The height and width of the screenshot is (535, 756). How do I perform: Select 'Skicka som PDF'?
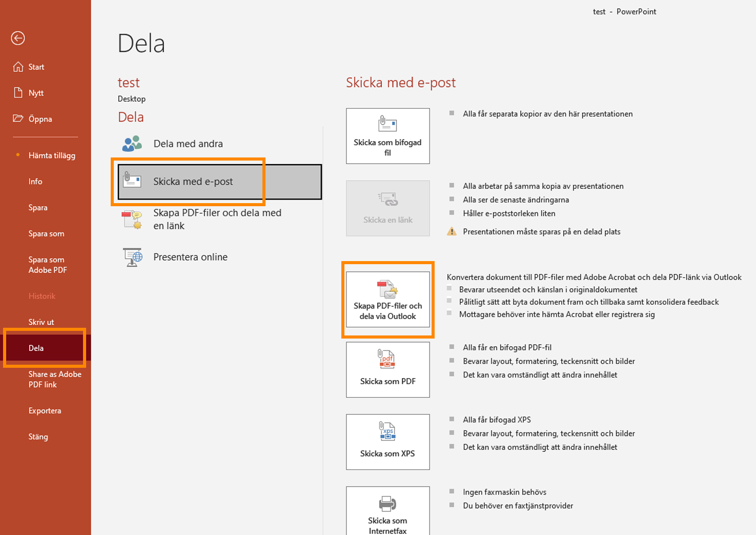tap(387, 370)
